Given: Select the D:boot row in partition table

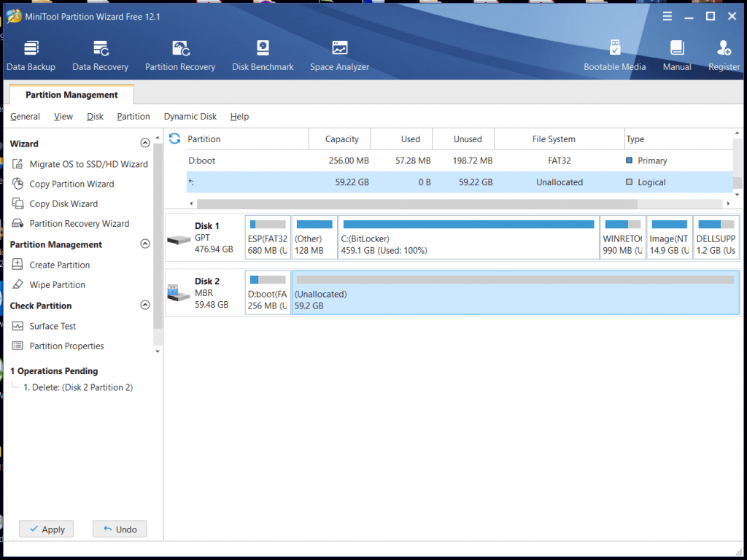Looking at the screenshot, I should [460, 160].
